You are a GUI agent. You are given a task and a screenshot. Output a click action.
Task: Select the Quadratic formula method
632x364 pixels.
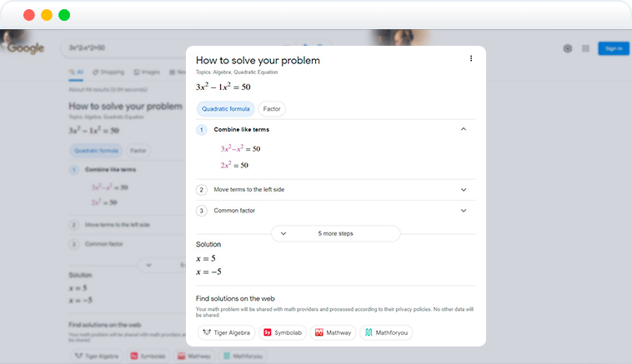[x=225, y=109]
